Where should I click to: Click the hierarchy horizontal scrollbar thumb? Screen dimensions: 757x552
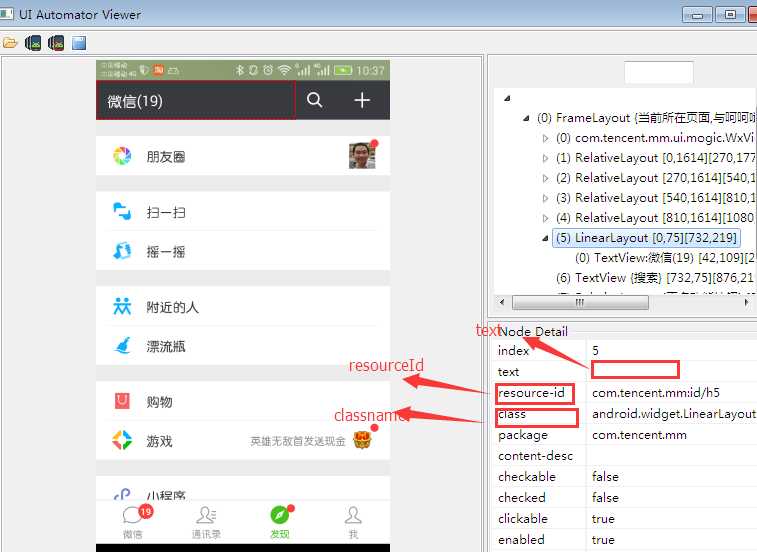(580, 302)
